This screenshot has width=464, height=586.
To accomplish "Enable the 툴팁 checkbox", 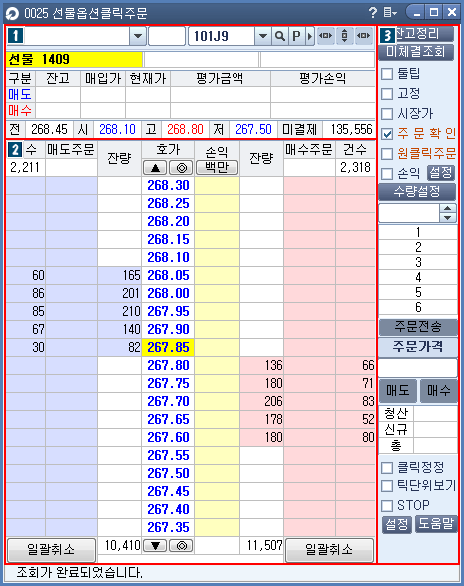I will tap(387, 74).
